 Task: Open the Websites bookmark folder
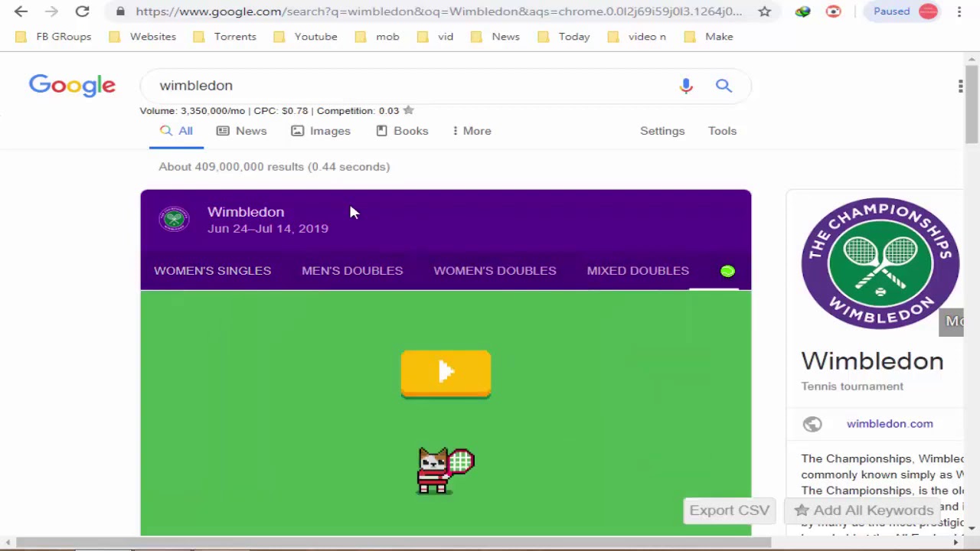pos(142,37)
